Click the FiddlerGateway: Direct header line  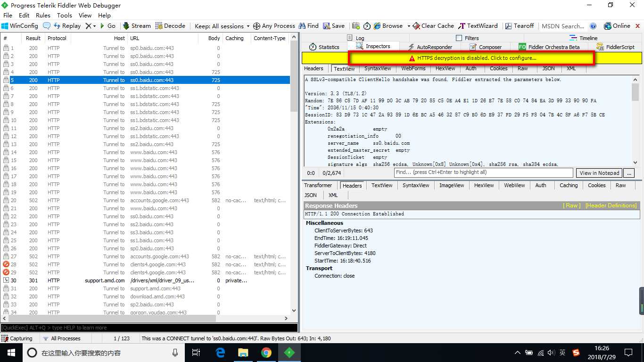pyautogui.click(x=340, y=246)
